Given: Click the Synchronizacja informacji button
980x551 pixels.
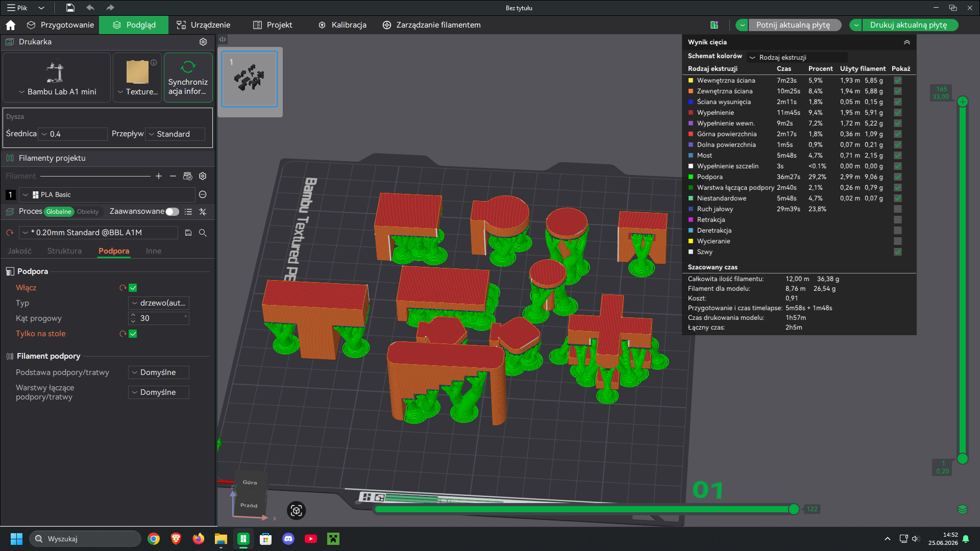Looking at the screenshot, I should pos(188,78).
